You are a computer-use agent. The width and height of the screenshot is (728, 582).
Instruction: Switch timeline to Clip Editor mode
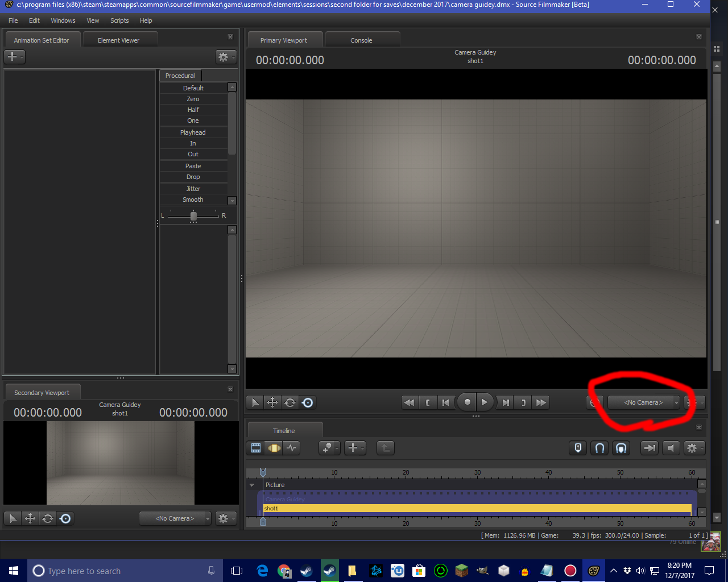coord(256,448)
